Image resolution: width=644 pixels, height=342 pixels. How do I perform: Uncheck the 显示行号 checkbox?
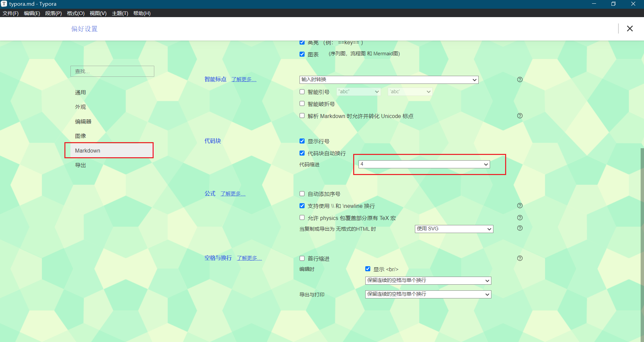coord(302,141)
